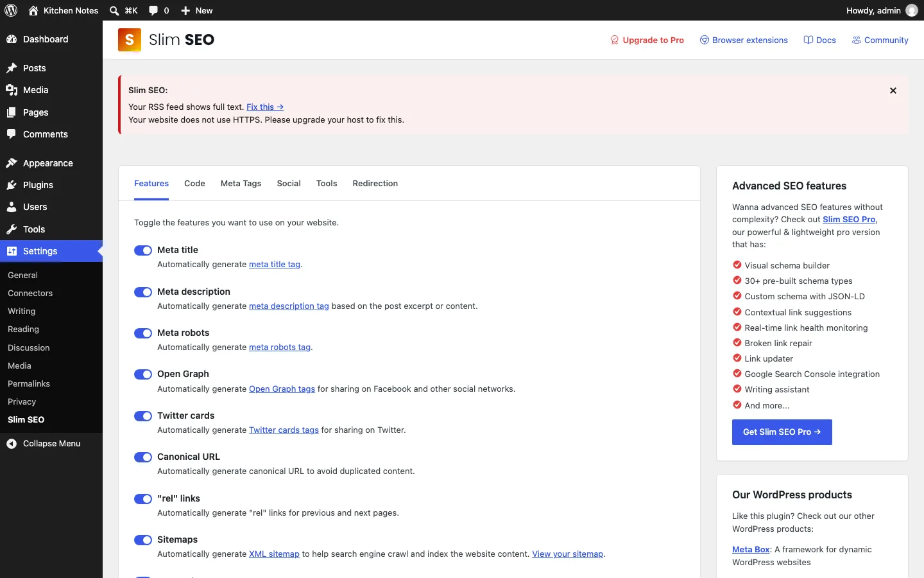Screen dimensions: 924x578
Task: Open the Meta Tags tab
Action: coord(241,184)
